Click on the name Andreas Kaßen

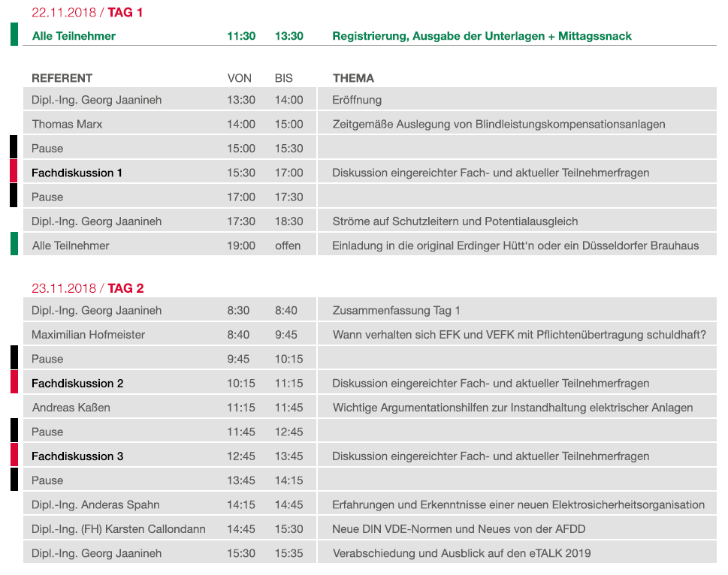pyautogui.click(x=71, y=408)
